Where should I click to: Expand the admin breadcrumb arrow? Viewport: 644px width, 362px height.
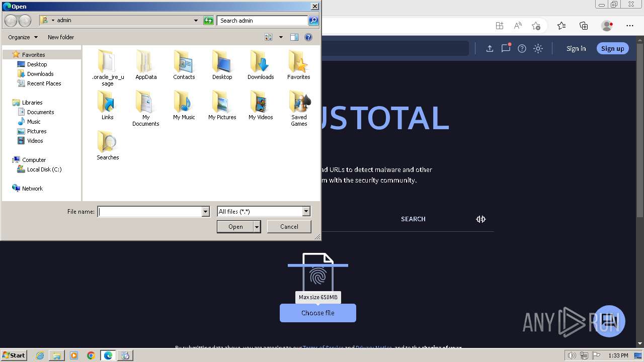tap(53, 21)
